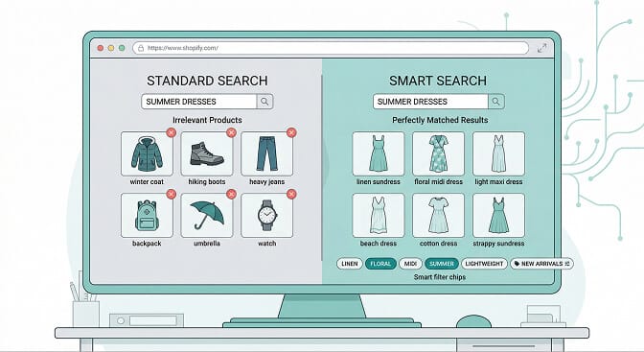
Task: Click the green browser window dot
Action: click(122, 48)
